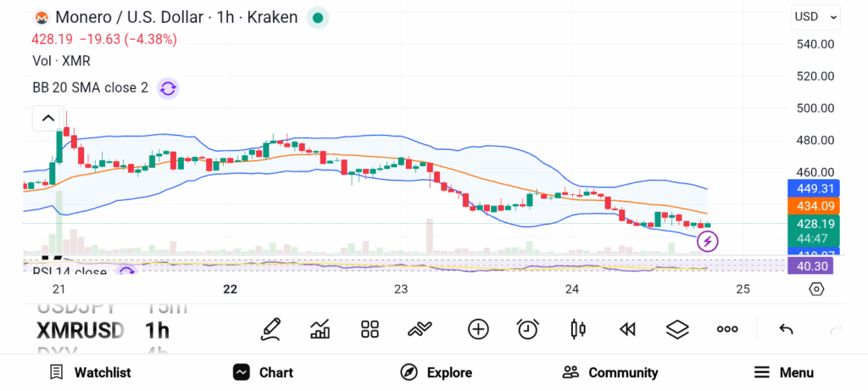Open the Community tab

tap(610, 372)
